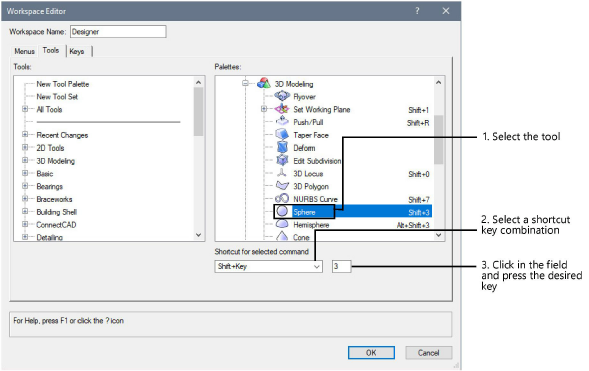Expand the Detailing node
589x371 pixels.
coord(25,237)
